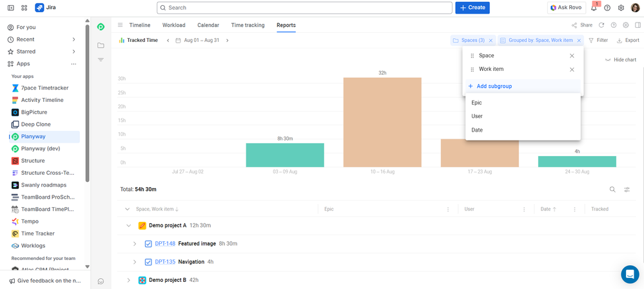Screen dimensions: 644x289
Task: Switch to the Workload tab
Action: click(x=174, y=25)
